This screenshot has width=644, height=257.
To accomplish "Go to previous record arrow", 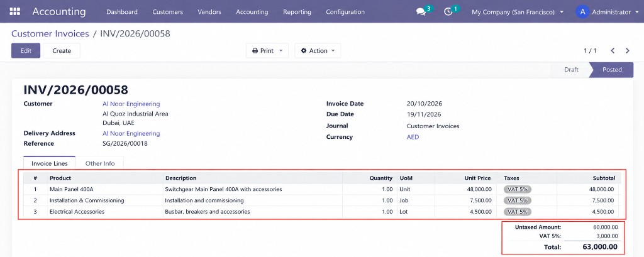I will [x=613, y=50].
